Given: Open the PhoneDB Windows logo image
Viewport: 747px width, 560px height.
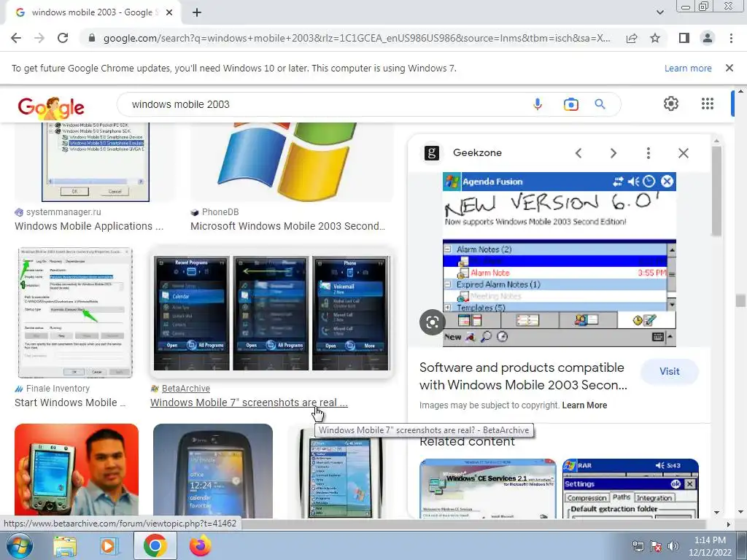Looking at the screenshot, I should coord(292,162).
